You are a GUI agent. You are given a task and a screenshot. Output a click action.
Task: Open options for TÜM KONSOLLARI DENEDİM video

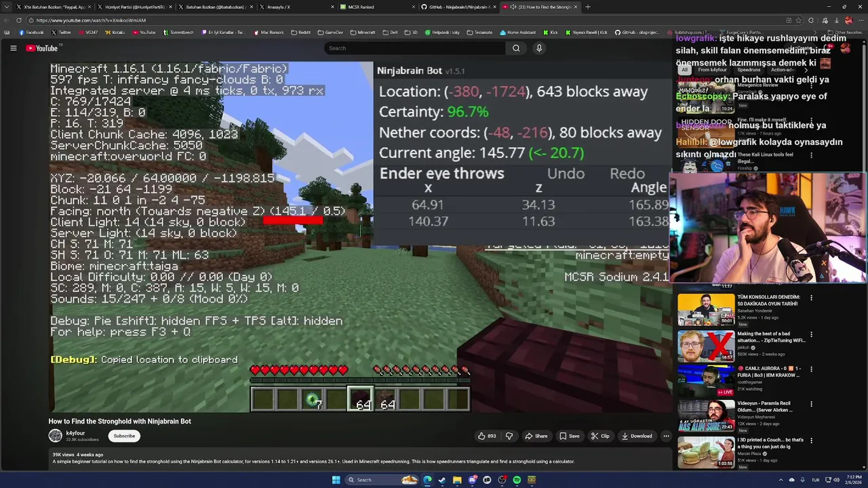pyautogui.click(x=811, y=298)
